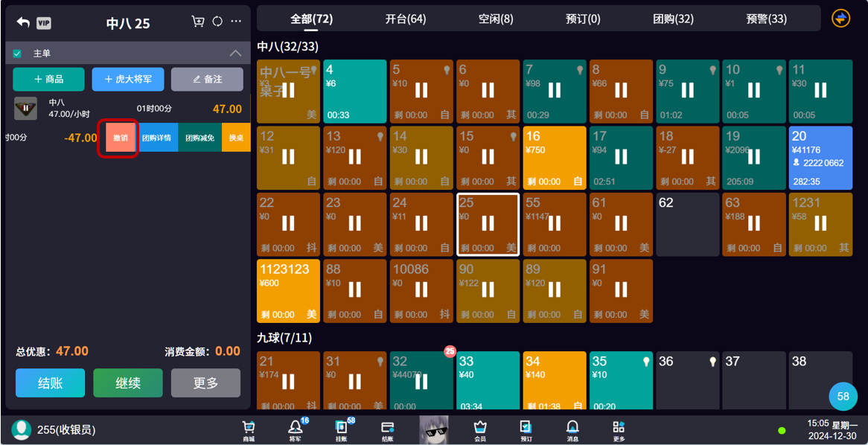Switch to the 团购(32) tab
The image size is (868, 445).
click(x=673, y=19)
